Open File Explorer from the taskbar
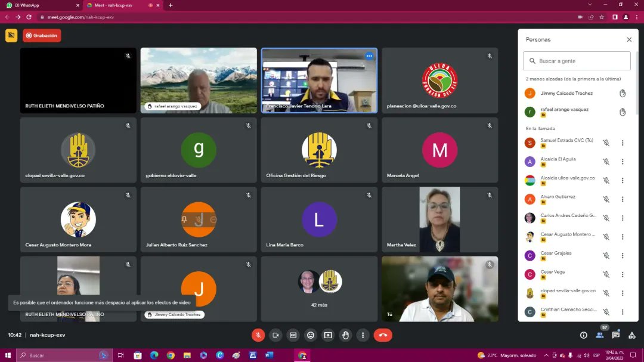The height and width of the screenshot is (362, 644). [187, 355]
